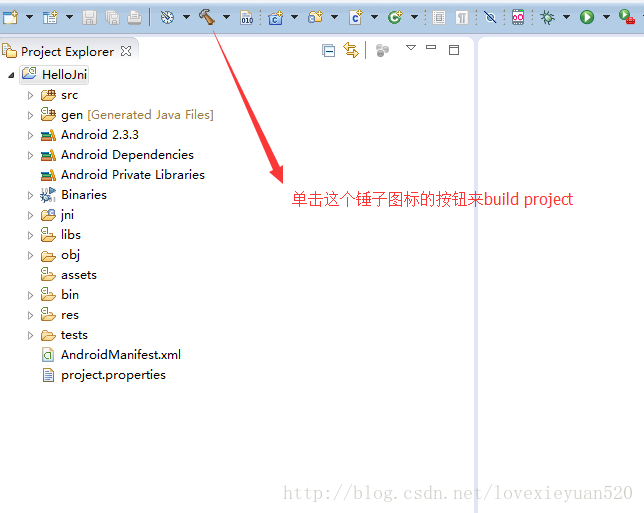
Task: Click the 010 binary file icon
Action: pyautogui.click(x=246, y=17)
